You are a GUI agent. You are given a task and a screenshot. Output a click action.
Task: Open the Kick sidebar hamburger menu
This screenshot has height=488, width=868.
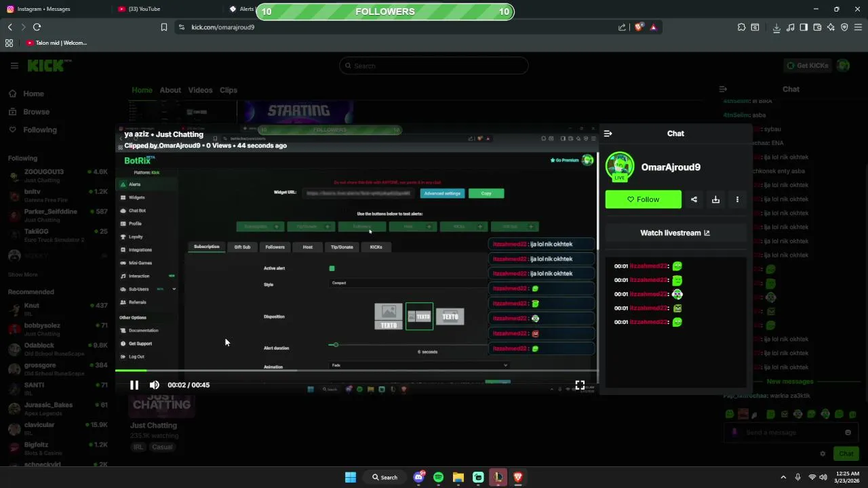pos(14,66)
